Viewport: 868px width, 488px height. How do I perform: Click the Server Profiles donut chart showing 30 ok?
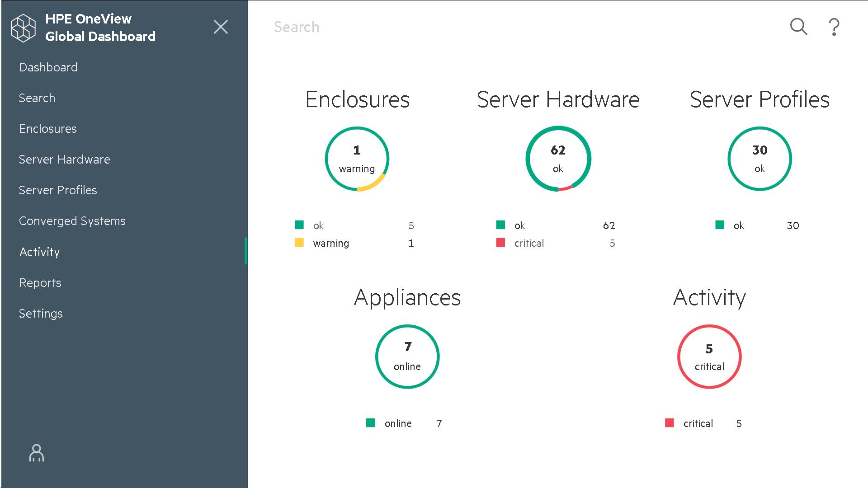pyautogui.click(x=759, y=159)
